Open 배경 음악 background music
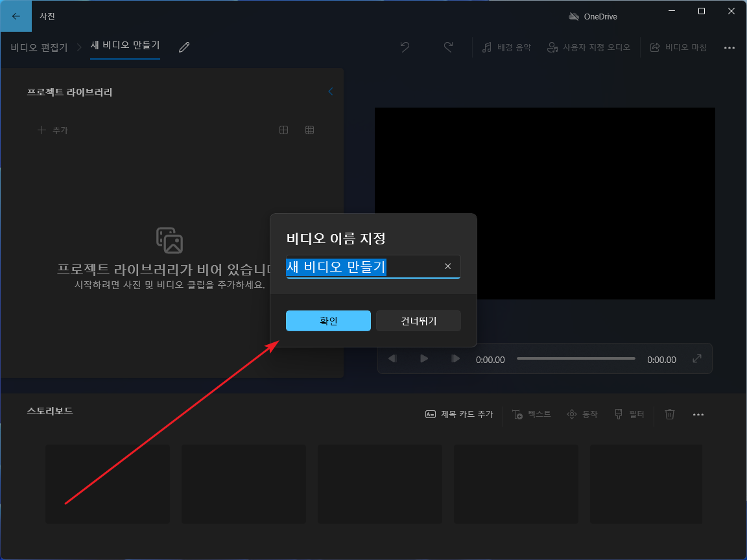Image resolution: width=747 pixels, height=560 pixels. (x=506, y=47)
